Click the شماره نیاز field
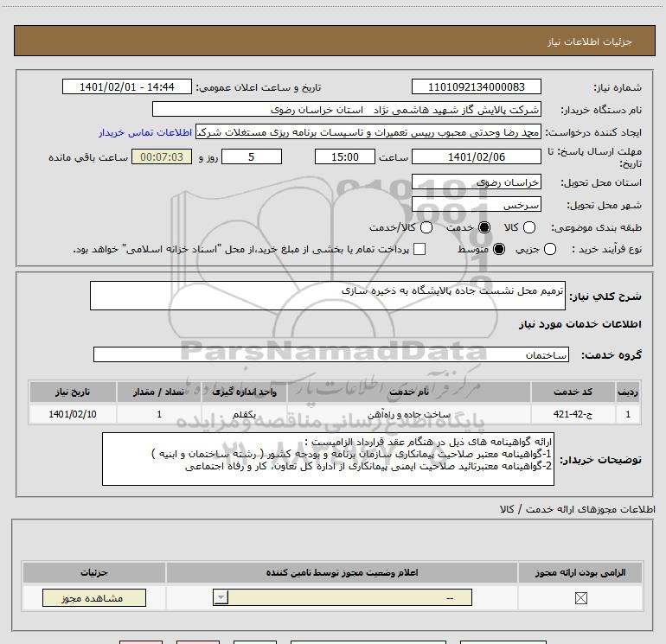The width and height of the screenshot is (666, 644). click(476, 86)
